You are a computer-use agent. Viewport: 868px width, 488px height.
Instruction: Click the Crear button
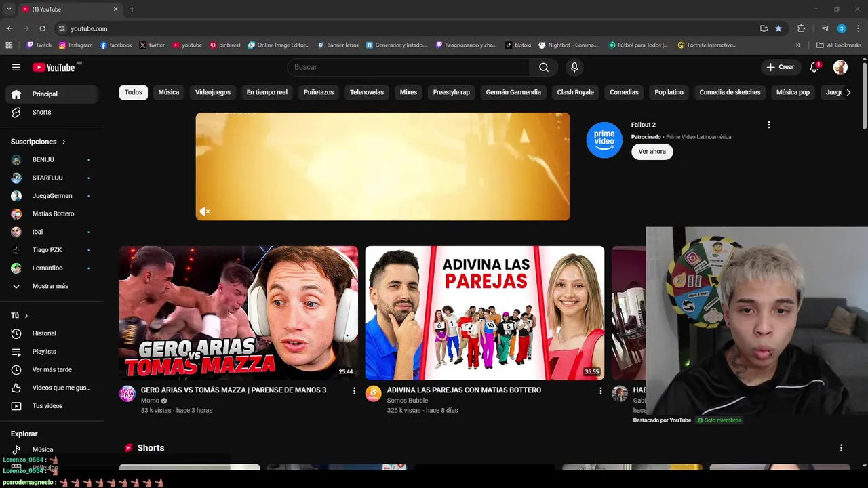click(x=780, y=67)
